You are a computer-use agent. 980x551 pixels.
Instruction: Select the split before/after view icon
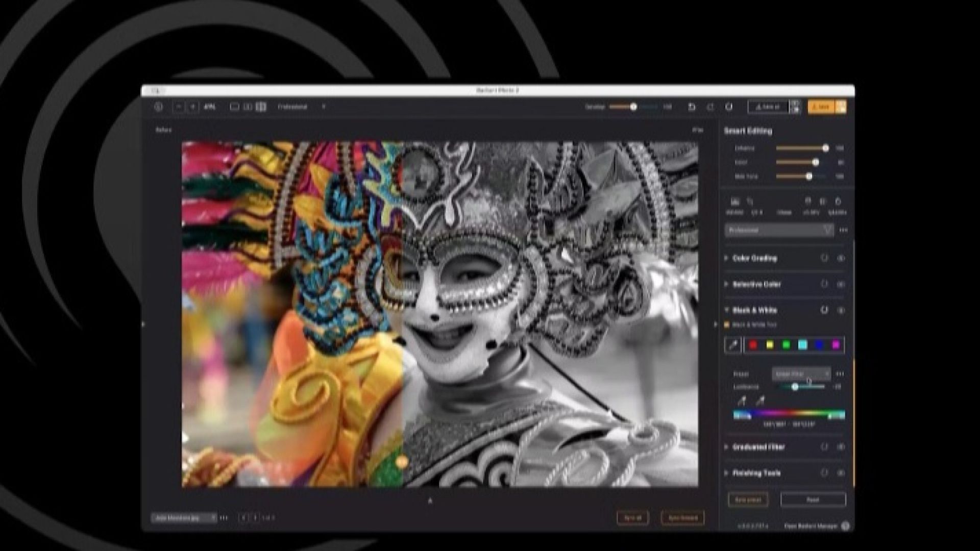[261, 107]
